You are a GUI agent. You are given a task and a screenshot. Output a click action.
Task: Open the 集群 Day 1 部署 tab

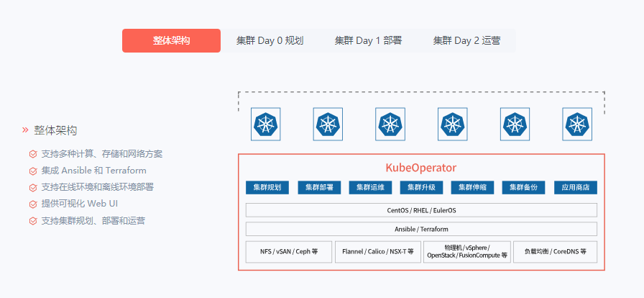pyautogui.click(x=368, y=41)
